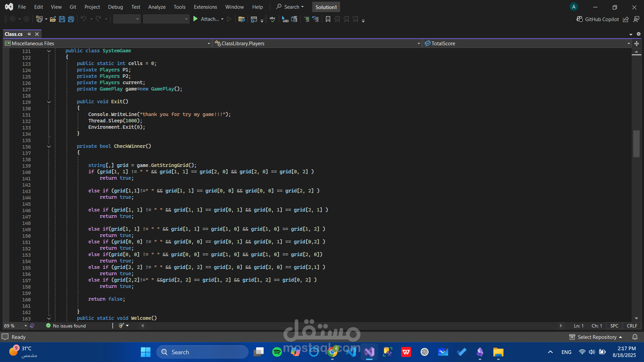Open the Extensions menu

tap(205, 7)
